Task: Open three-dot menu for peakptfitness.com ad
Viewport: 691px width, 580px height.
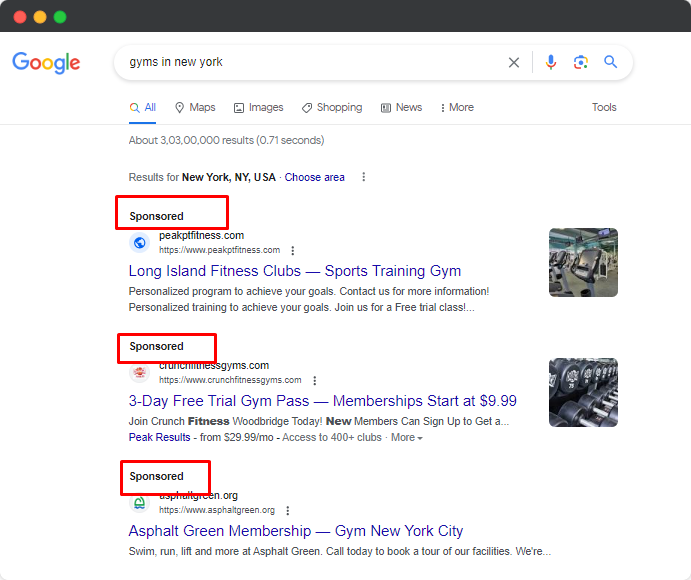Action: tap(293, 251)
